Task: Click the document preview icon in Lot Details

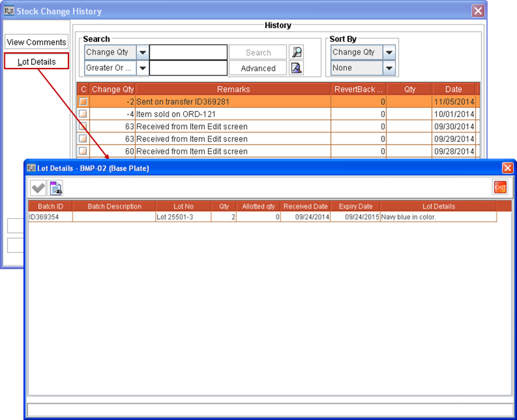Action: tap(56, 188)
